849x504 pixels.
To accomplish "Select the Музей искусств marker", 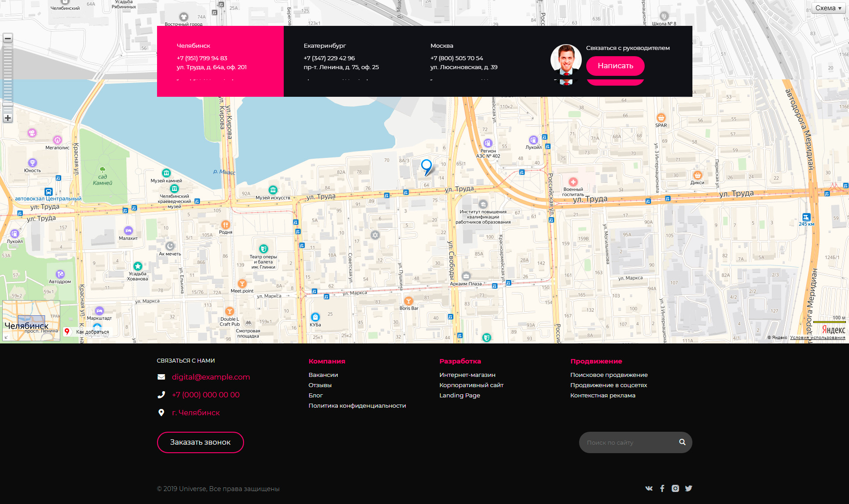I will pos(273,190).
